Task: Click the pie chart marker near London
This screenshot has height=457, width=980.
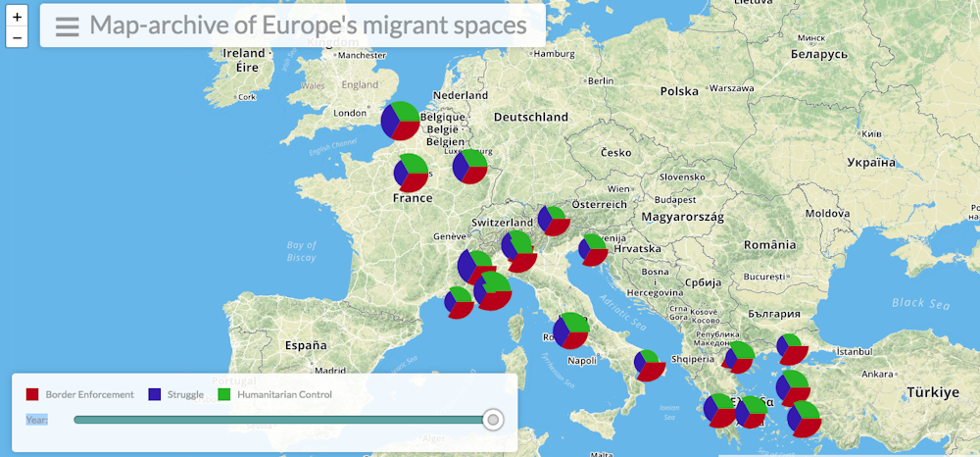Action: click(x=400, y=121)
